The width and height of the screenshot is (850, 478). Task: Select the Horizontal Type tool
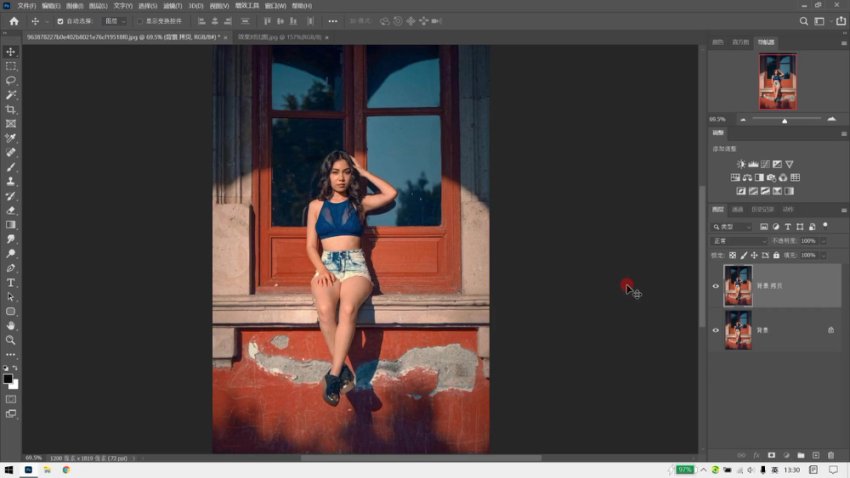[11, 283]
